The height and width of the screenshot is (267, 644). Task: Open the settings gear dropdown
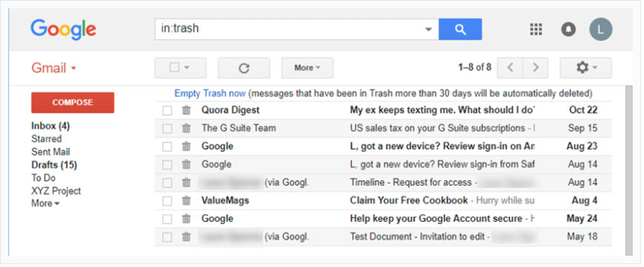[586, 68]
